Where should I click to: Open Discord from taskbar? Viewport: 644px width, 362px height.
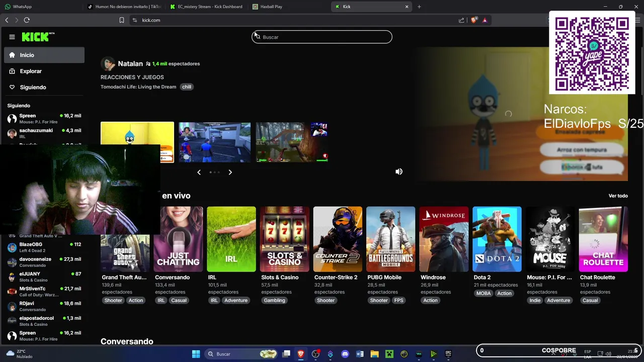pyautogui.click(x=345, y=354)
